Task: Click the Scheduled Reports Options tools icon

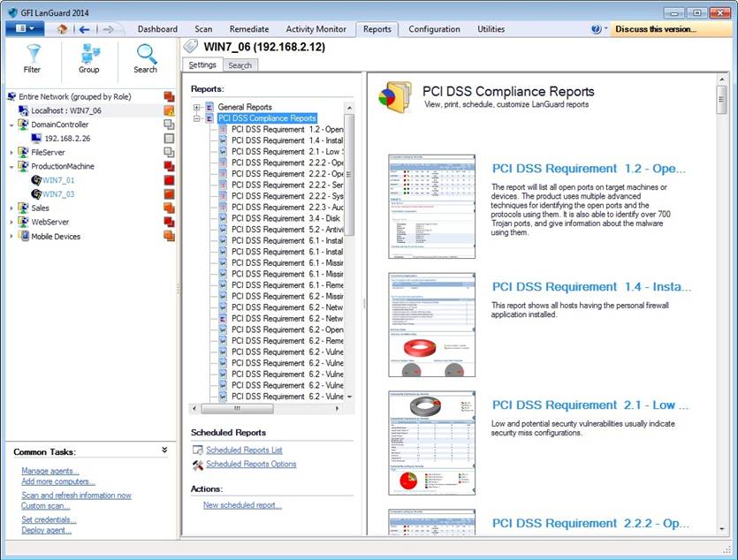Action: 198,465
